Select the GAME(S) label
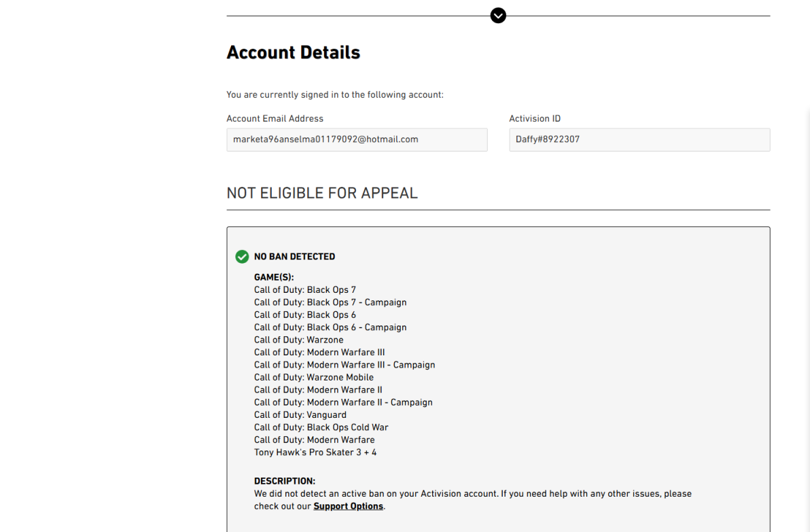Image resolution: width=810 pixels, height=532 pixels. (x=274, y=277)
